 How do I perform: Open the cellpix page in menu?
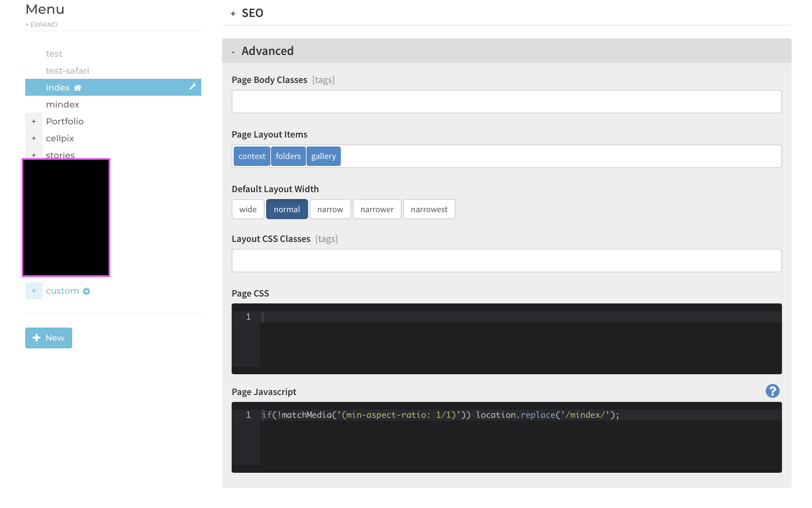60,139
